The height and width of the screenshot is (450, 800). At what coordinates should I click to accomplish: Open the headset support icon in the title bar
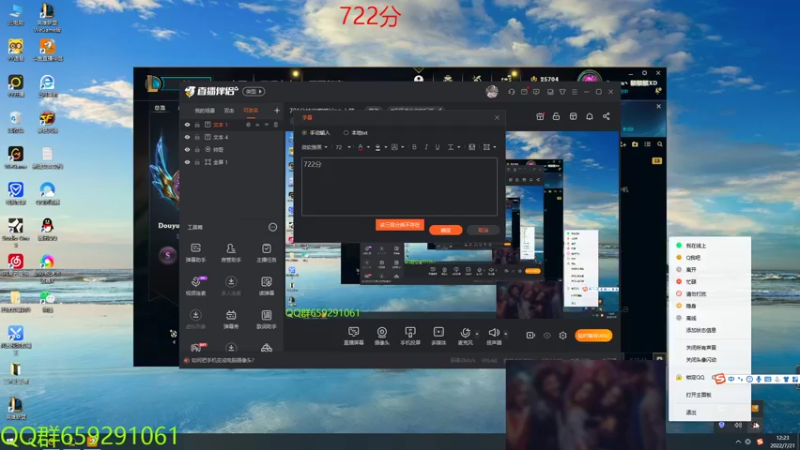pos(511,92)
